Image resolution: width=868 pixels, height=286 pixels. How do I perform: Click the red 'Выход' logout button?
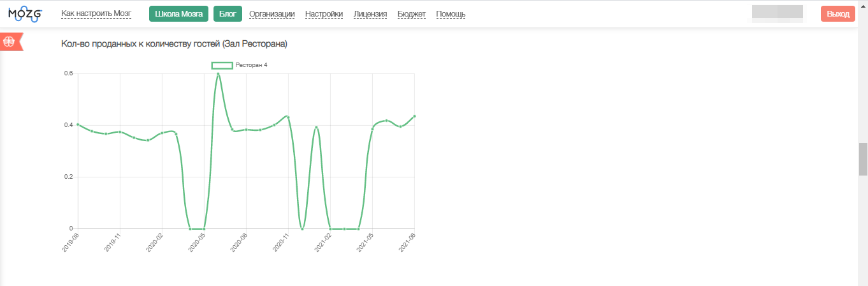[x=837, y=14]
